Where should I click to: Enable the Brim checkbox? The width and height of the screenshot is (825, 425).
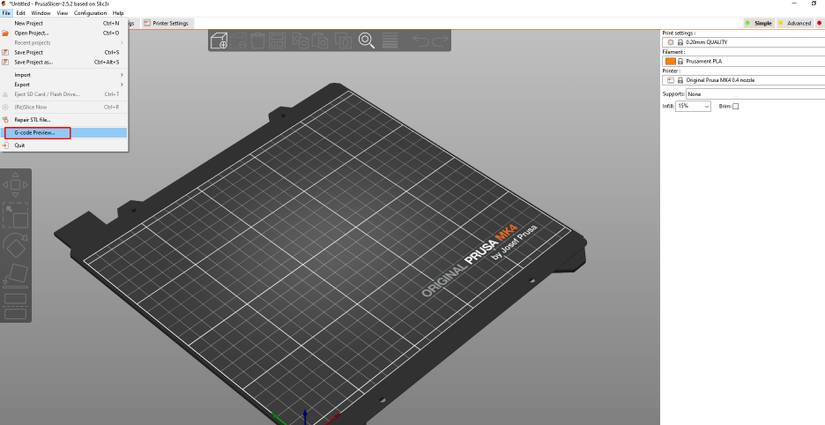[736, 106]
